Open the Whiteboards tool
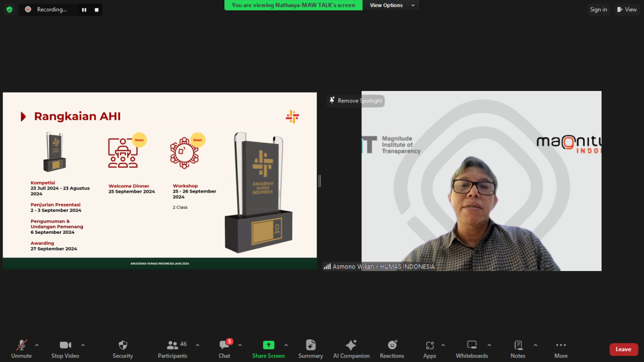 [x=471, y=345]
